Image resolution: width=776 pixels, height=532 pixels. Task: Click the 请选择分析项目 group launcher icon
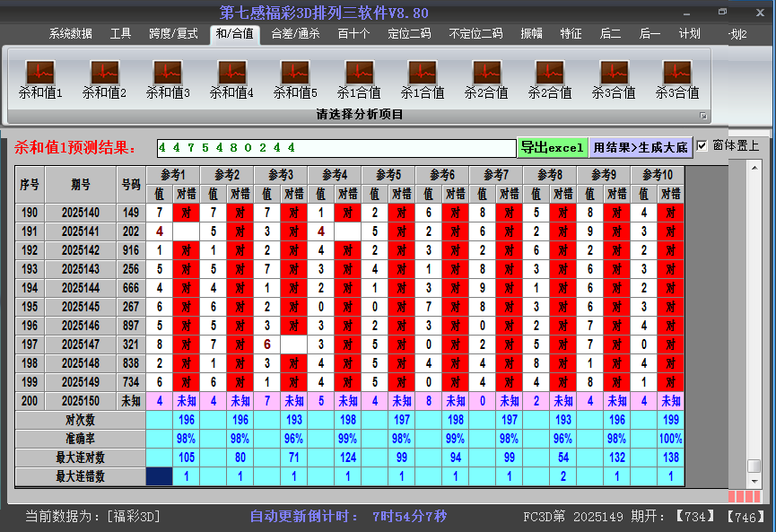[x=702, y=116]
